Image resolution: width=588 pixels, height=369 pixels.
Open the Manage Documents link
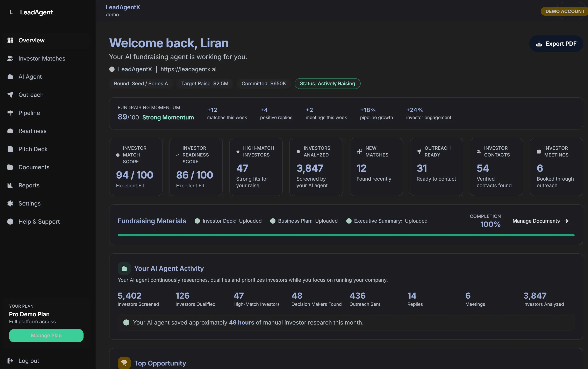541,221
